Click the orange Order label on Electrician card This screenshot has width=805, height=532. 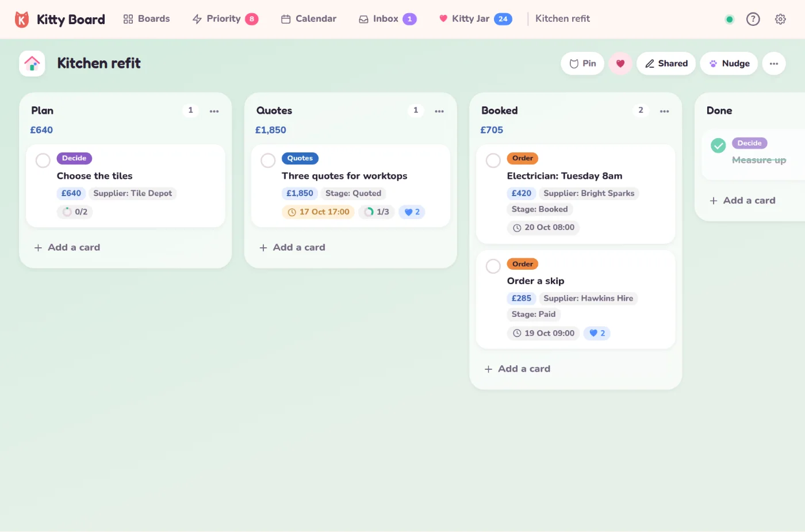pyautogui.click(x=523, y=158)
